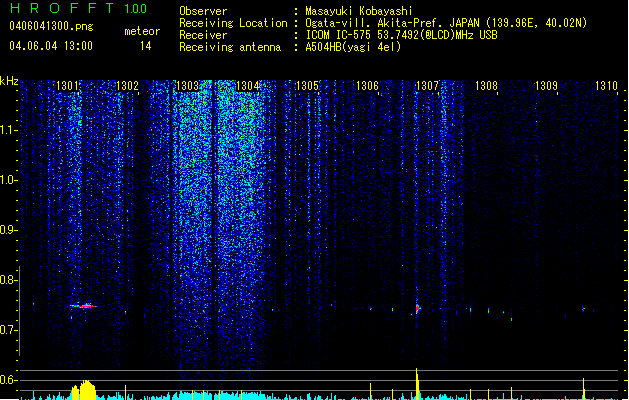Click the 0.8 kHz axis label

point(9,280)
